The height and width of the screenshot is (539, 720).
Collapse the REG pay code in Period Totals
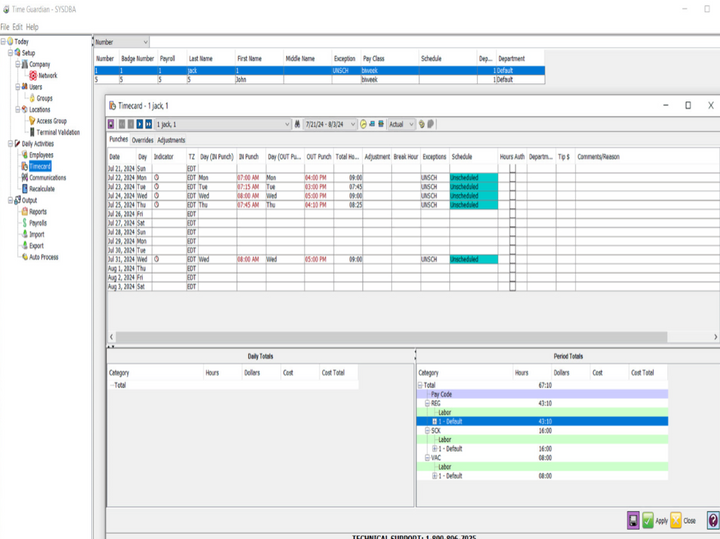click(x=427, y=403)
